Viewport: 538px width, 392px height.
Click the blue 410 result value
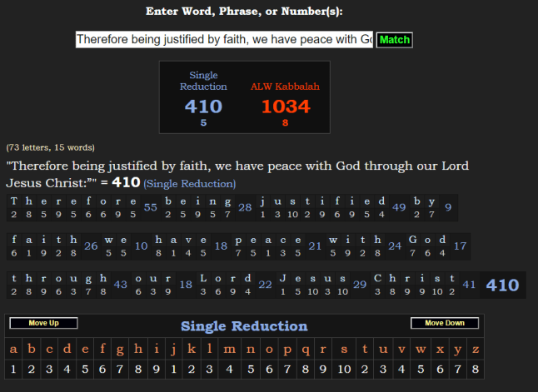203,106
